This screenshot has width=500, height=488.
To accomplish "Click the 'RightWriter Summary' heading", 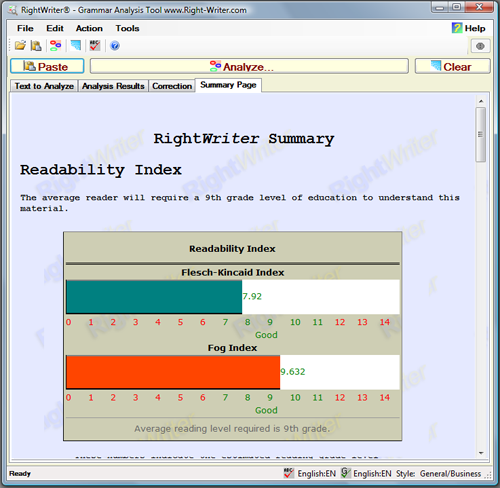I will point(244,139).
